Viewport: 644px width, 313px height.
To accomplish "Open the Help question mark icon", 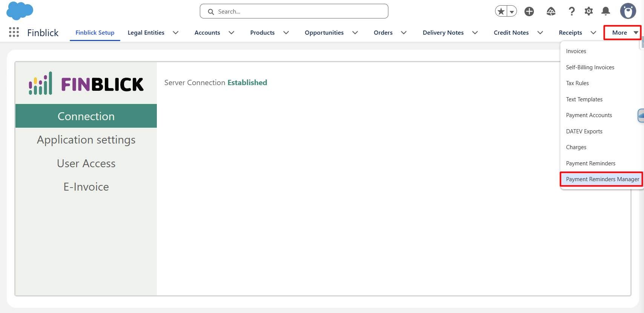I will coord(572,11).
